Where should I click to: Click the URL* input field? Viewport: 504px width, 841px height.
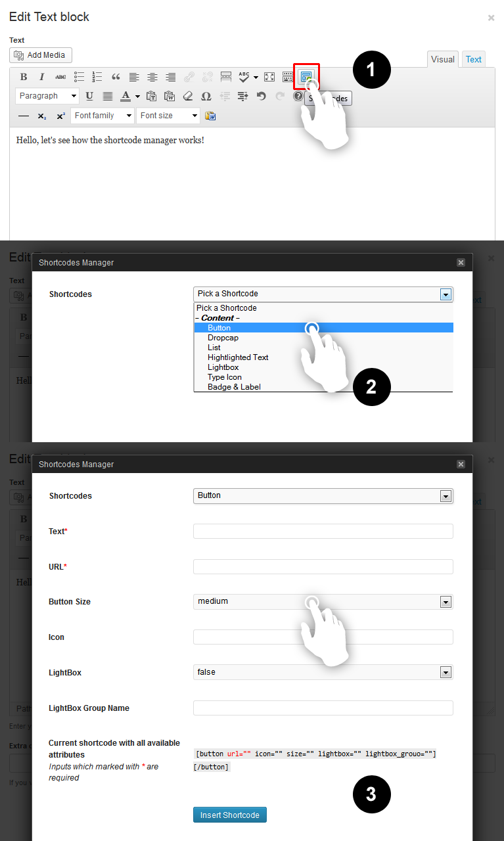[323, 566]
